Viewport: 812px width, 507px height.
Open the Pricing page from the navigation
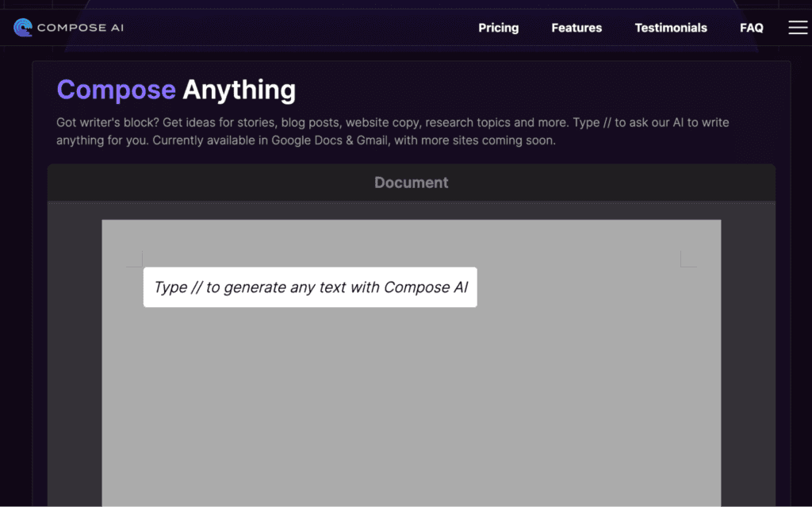[498, 27]
